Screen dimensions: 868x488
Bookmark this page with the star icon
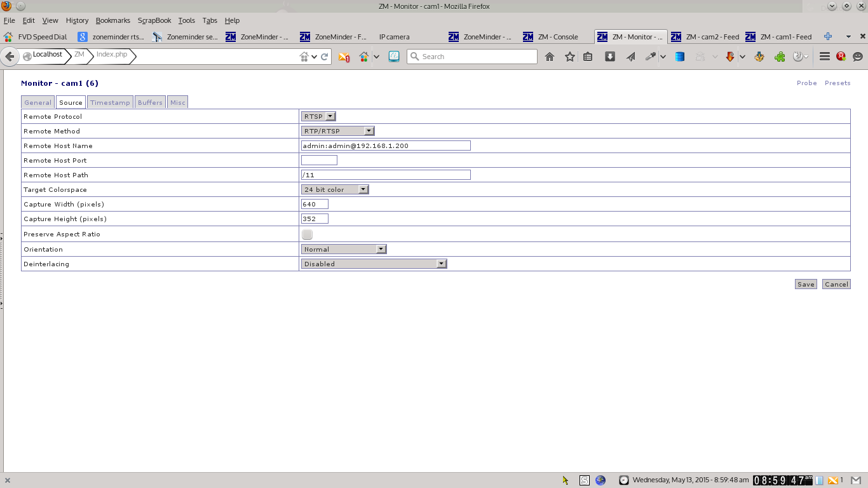[x=570, y=57]
